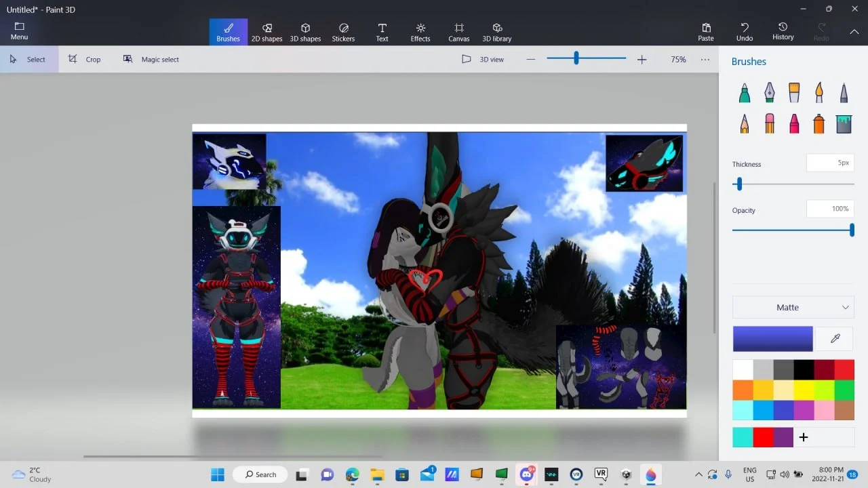Screen dimensions: 868x488
Task: Select the Marker brush
Action: (x=745, y=93)
